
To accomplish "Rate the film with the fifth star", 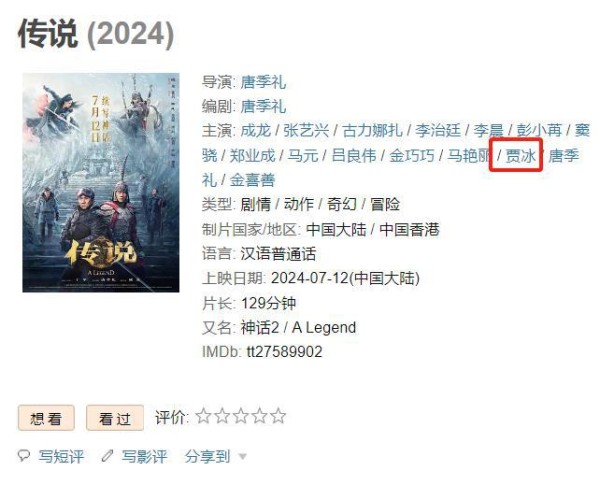I will [x=278, y=416].
